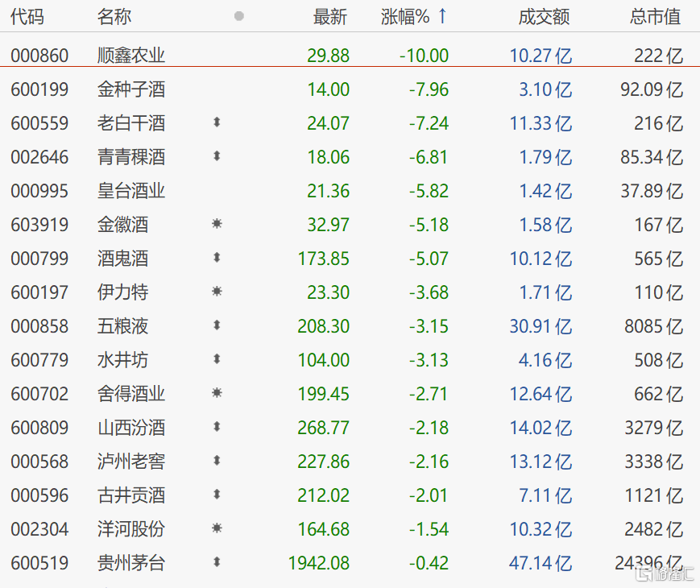
Task: Select stock name 青青稞酒
Action: 131,157
